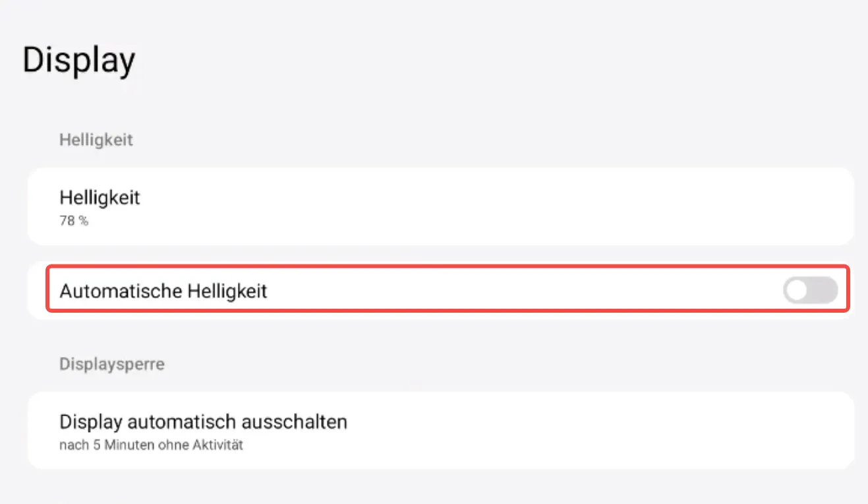Viewport: 868px width, 504px height.
Task: Open Display automatisch ausschalten setting
Action: (x=440, y=430)
